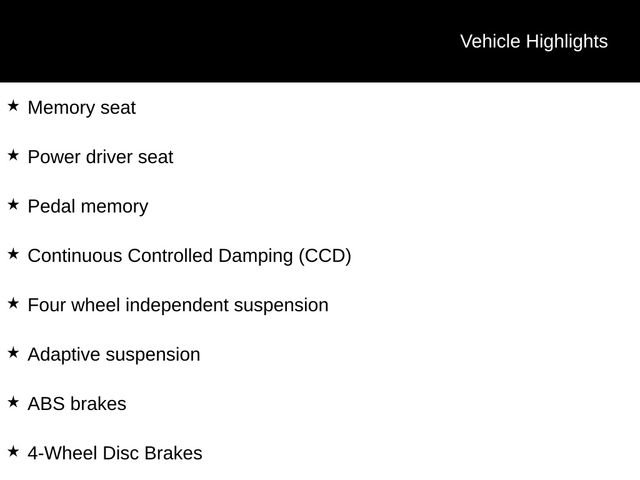Select the Memory seat text
Screen dimensions: 640x480
pyautogui.click(x=81, y=108)
